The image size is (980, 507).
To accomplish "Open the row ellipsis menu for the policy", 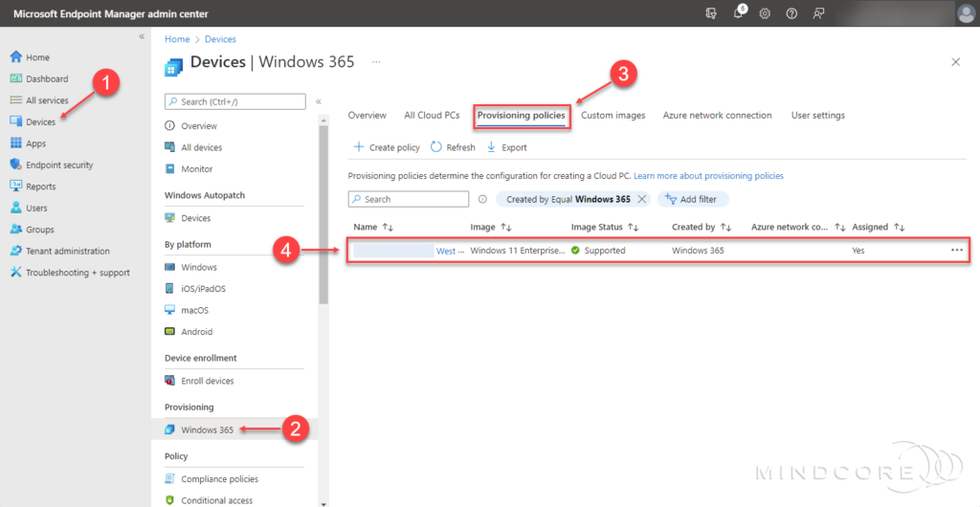I will 956,250.
